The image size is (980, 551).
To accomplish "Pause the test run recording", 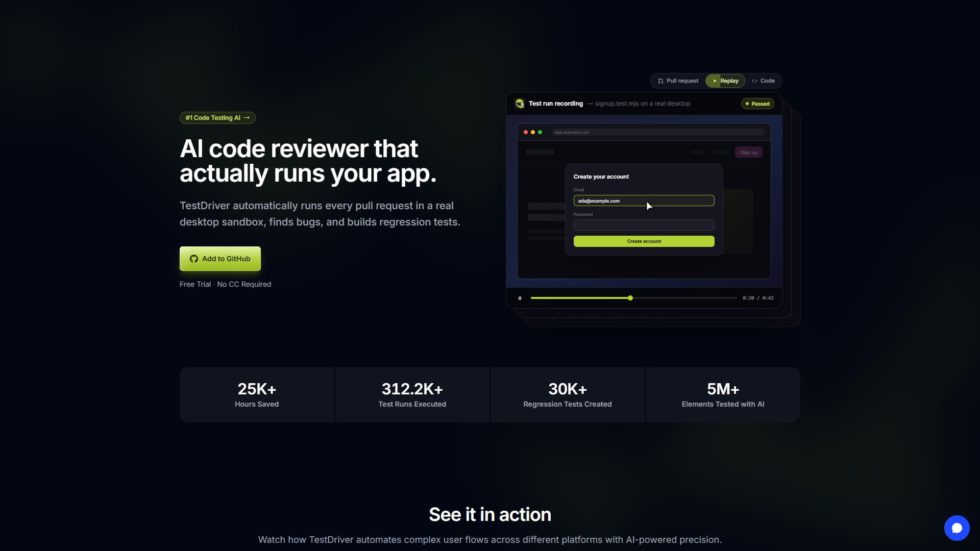I will (520, 298).
